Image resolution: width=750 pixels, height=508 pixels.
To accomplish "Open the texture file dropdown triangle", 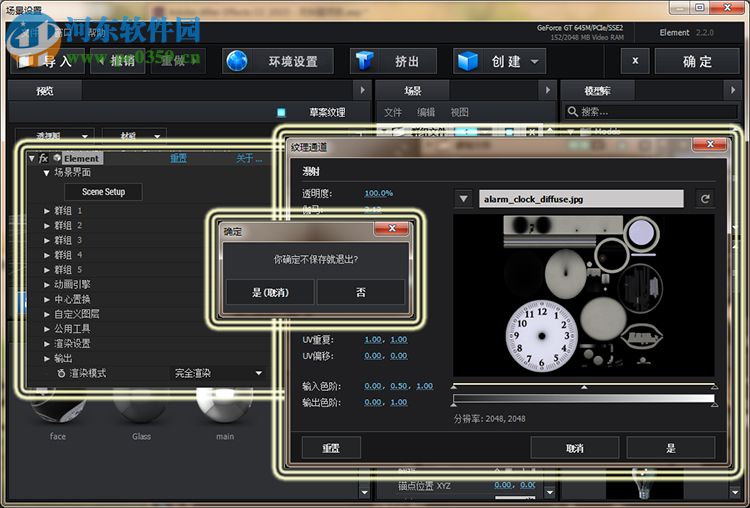I will coord(463,199).
